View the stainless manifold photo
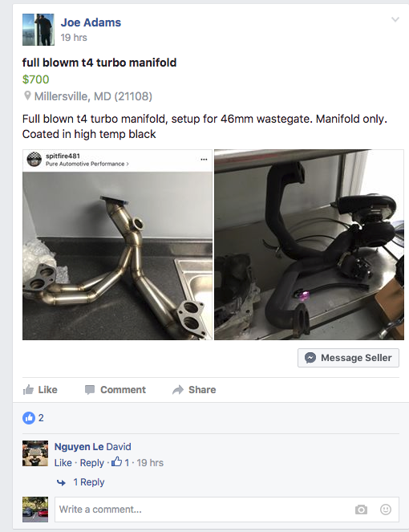 117,245
